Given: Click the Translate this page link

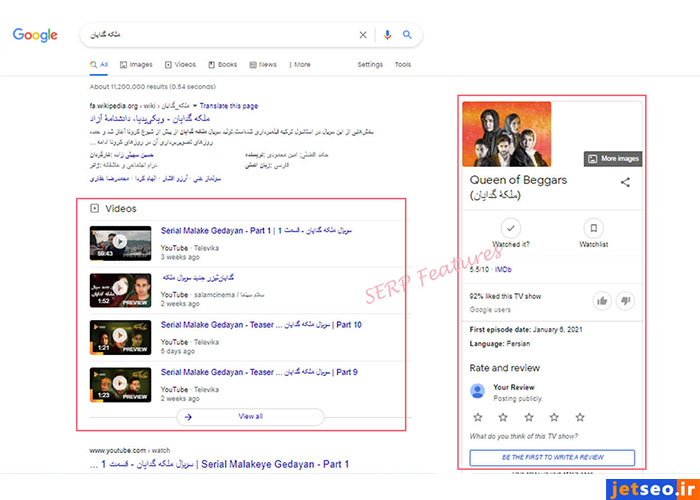Looking at the screenshot, I should pos(229,106).
